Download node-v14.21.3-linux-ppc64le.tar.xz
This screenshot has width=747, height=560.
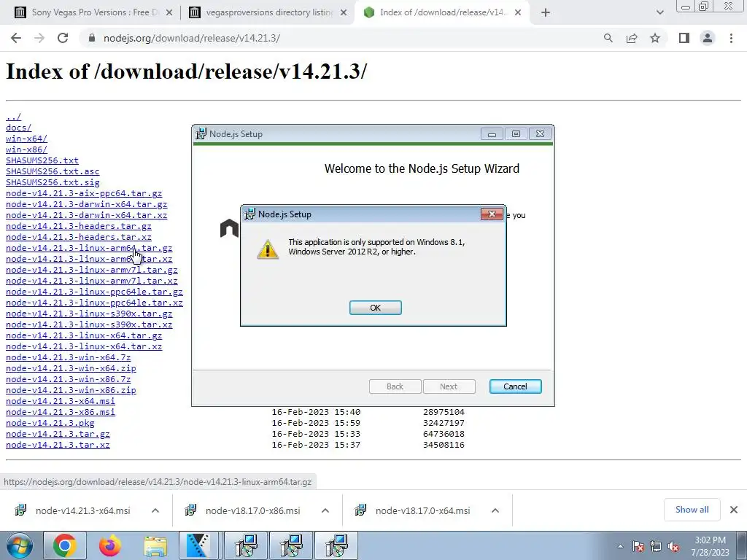(94, 303)
